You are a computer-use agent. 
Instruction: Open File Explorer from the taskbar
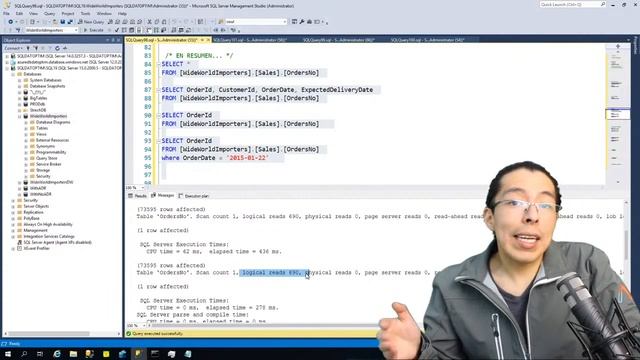click(x=73, y=354)
